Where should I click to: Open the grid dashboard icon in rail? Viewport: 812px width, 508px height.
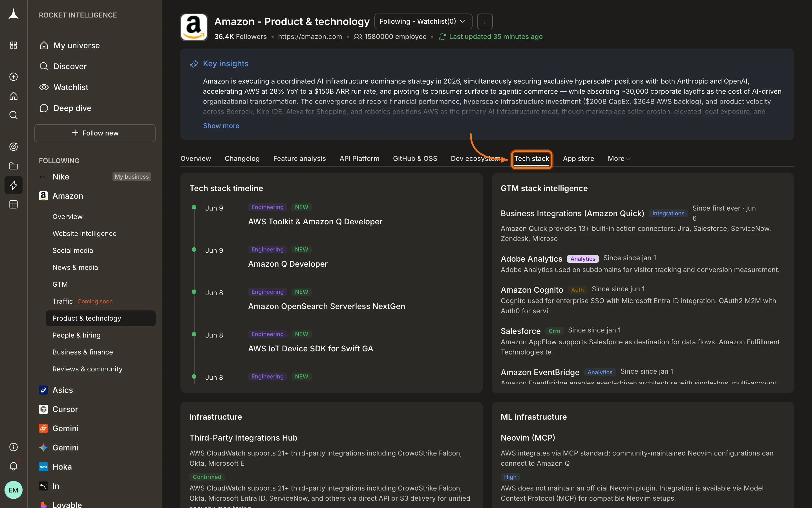point(14,45)
